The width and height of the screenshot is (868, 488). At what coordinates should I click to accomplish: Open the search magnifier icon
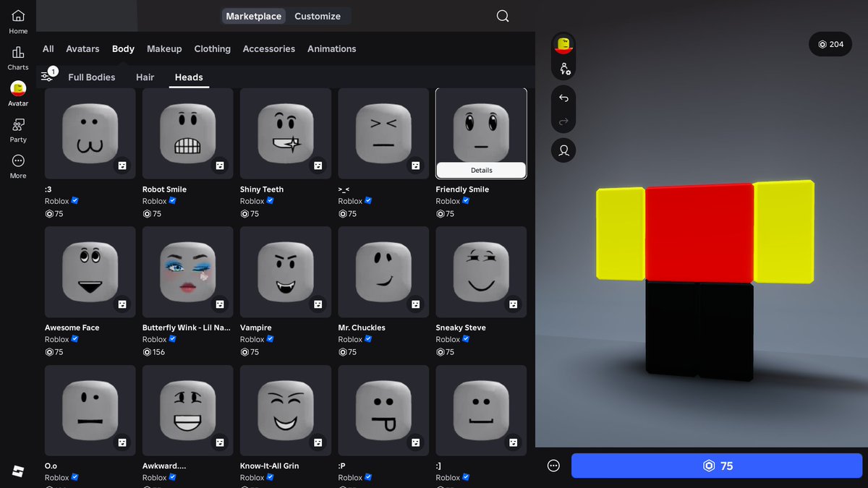pyautogui.click(x=503, y=16)
